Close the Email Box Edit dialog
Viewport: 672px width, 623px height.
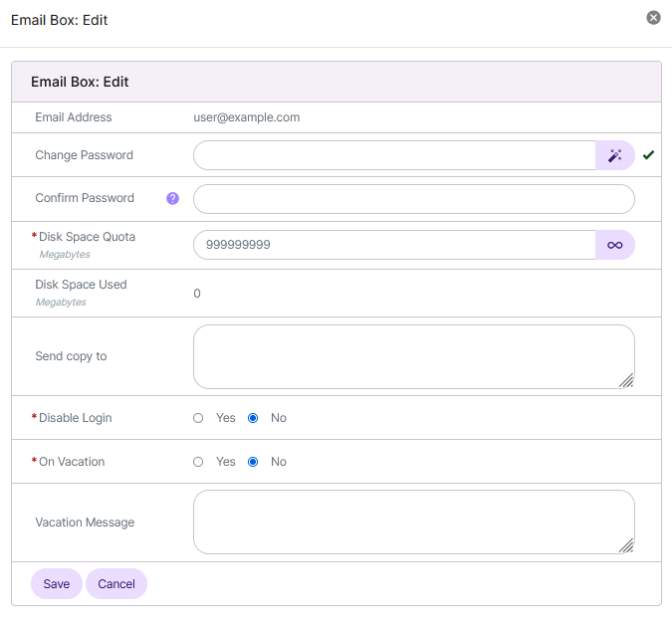(653, 18)
